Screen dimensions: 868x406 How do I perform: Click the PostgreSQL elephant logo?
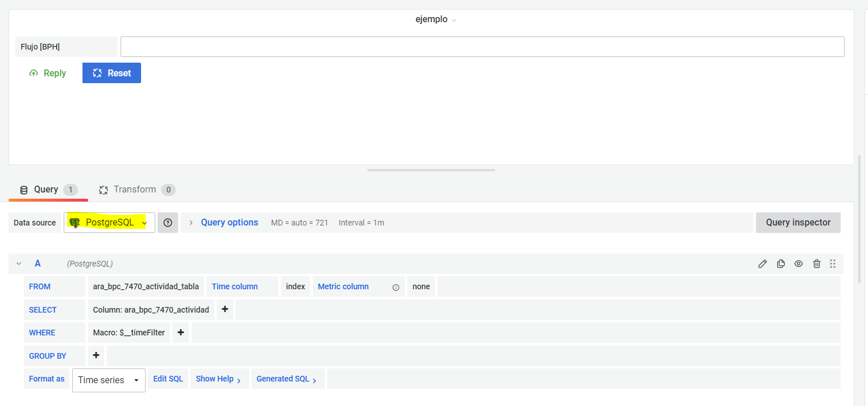[76, 223]
